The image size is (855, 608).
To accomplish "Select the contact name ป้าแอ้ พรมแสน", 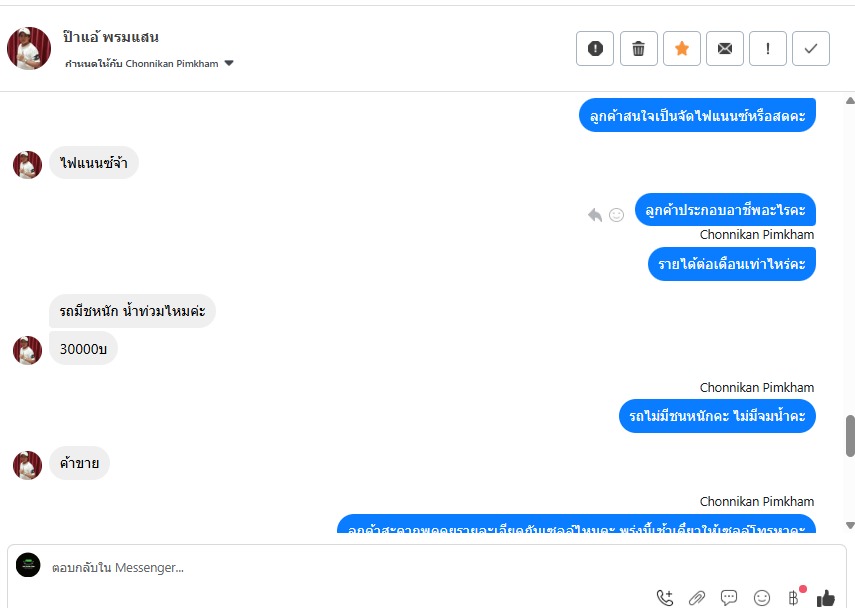I will coord(111,37).
